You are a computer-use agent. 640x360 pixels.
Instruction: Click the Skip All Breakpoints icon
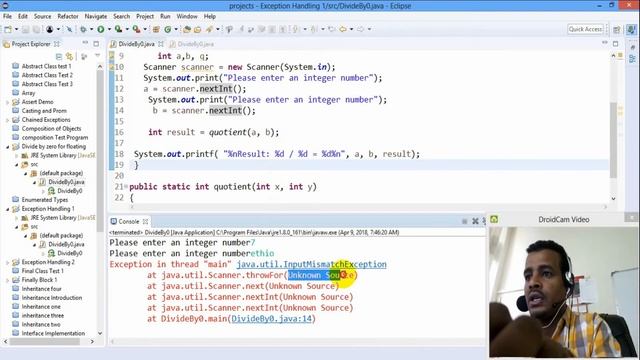click(69, 29)
